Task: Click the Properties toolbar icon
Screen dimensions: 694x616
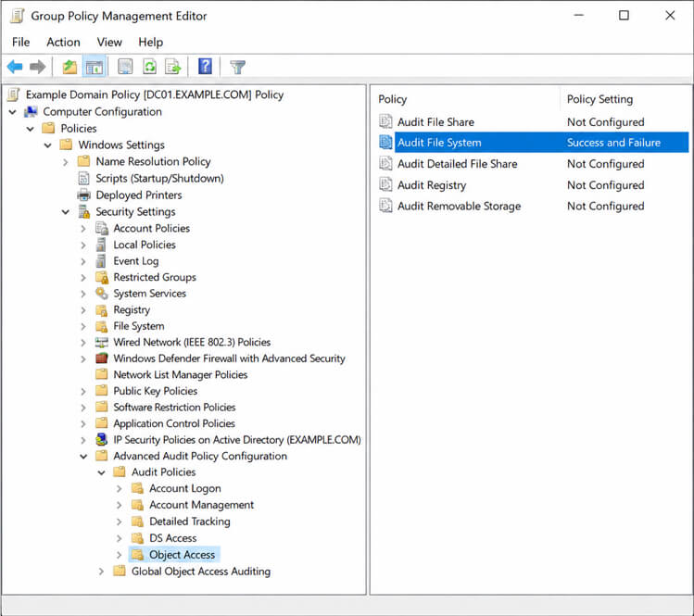Action: (125, 67)
